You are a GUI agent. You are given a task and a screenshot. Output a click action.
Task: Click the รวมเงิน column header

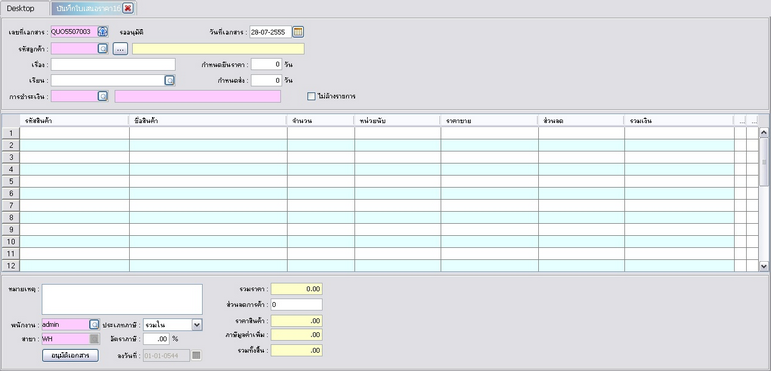(679, 120)
